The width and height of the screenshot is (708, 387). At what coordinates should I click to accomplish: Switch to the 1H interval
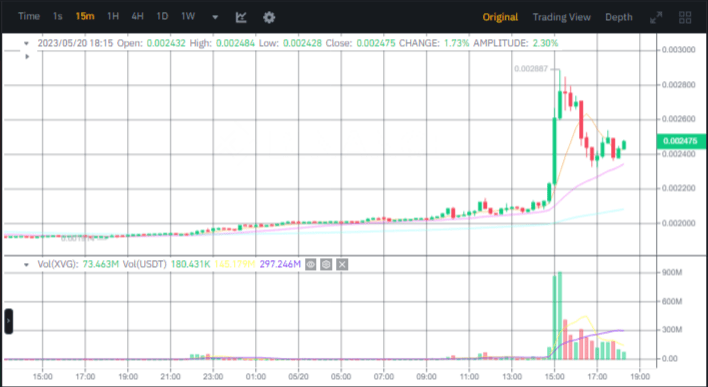(x=113, y=17)
